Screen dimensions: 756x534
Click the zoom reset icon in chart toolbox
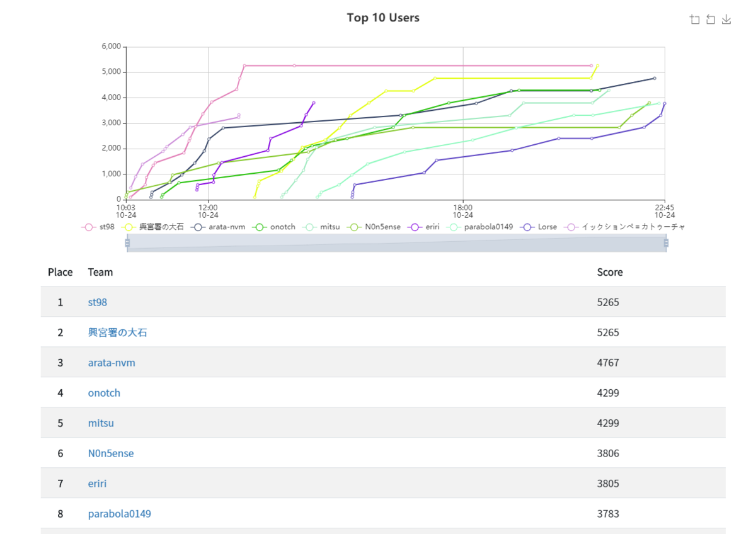[711, 20]
